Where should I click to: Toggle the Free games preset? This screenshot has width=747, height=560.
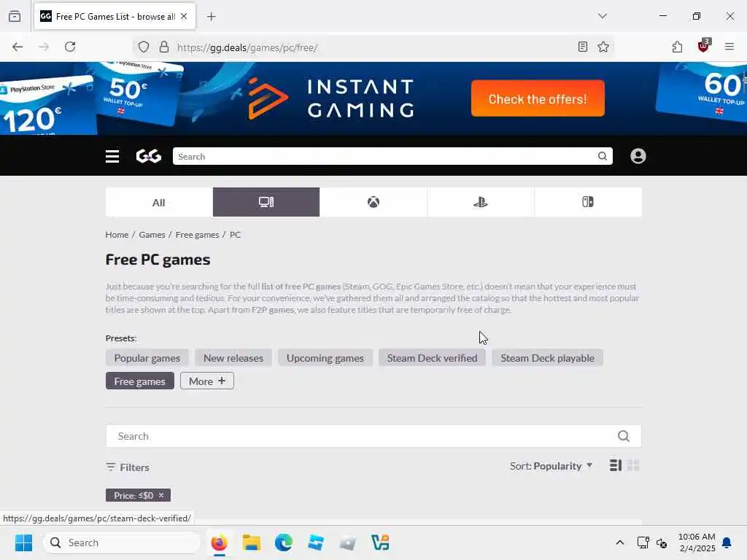(x=139, y=381)
